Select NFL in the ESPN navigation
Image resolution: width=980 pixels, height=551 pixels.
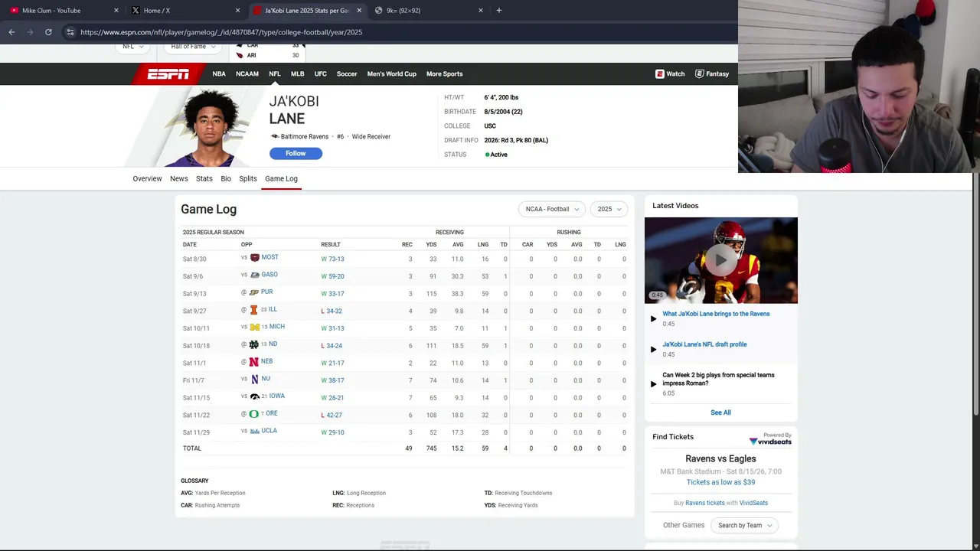(x=275, y=73)
